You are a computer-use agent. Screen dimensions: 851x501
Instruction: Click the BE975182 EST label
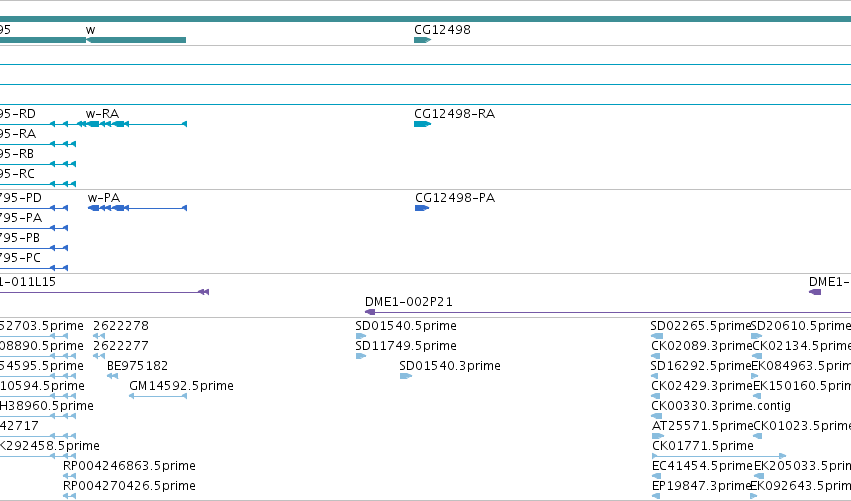coord(137,365)
